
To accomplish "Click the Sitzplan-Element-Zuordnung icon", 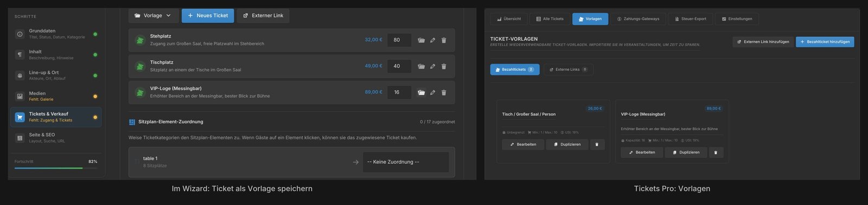I will click(x=132, y=122).
